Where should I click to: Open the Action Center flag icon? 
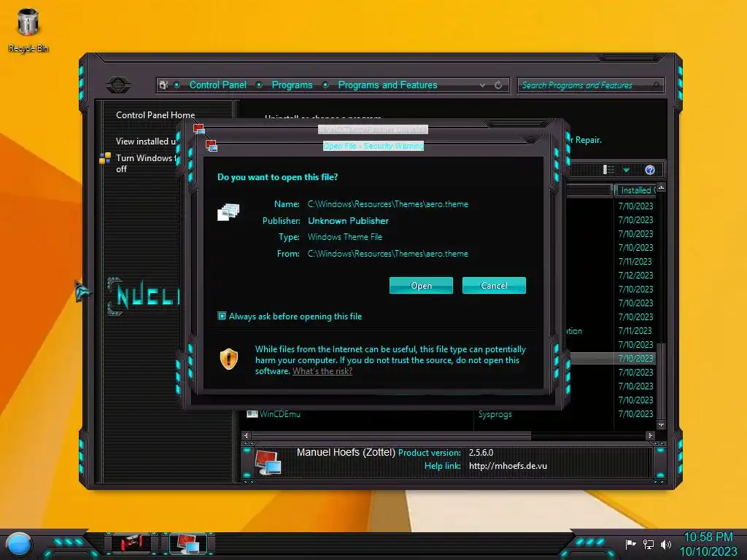[631, 544]
